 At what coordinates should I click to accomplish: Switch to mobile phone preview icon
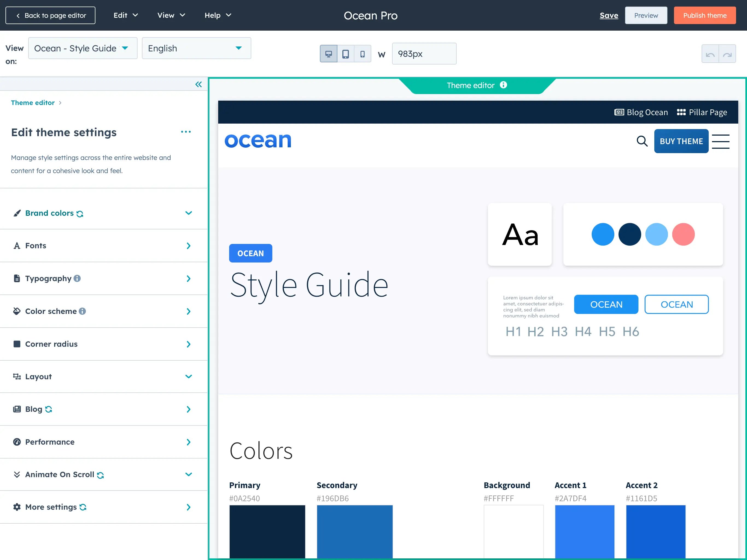pos(362,54)
